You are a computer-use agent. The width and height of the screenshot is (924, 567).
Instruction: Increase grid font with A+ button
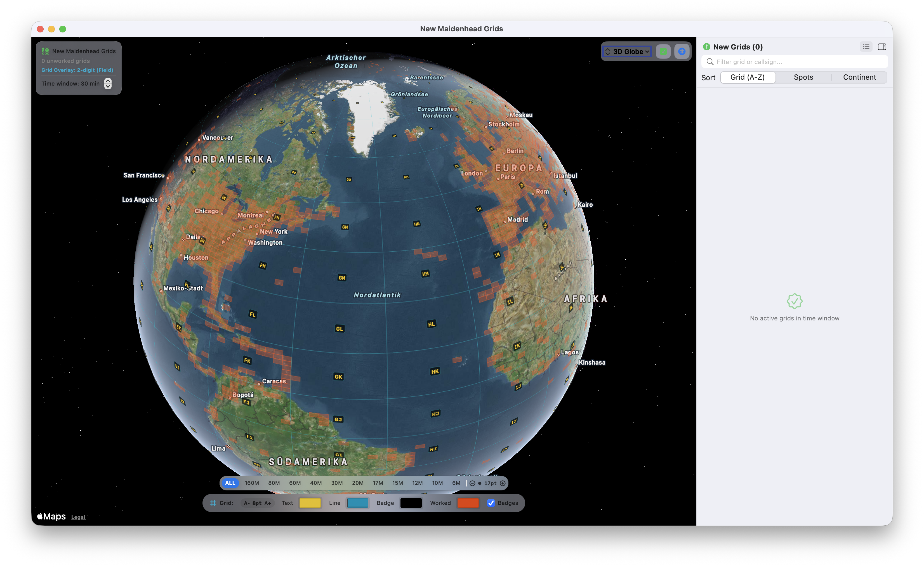click(x=268, y=503)
